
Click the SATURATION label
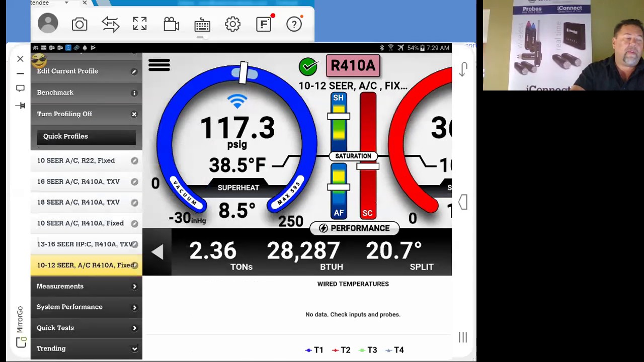click(353, 156)
